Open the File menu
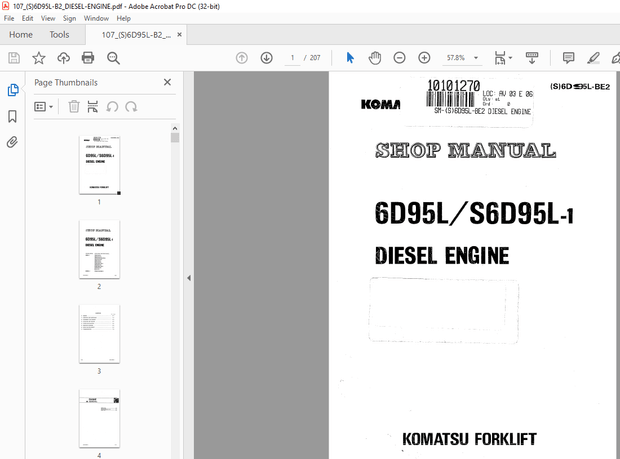Screen dimensions: 620x459 click(x=9, y=18)
